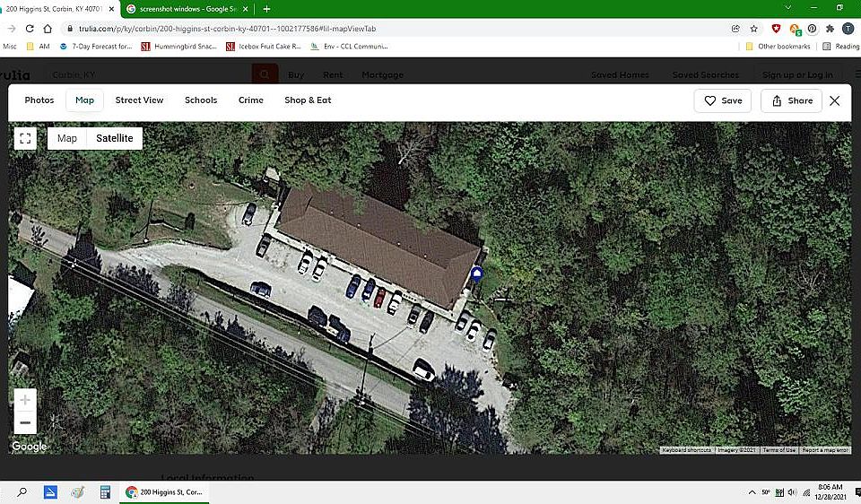The width and height of the screenshot is (861, 504).
Task: Zoom out with the minus button
Action: 25,422
